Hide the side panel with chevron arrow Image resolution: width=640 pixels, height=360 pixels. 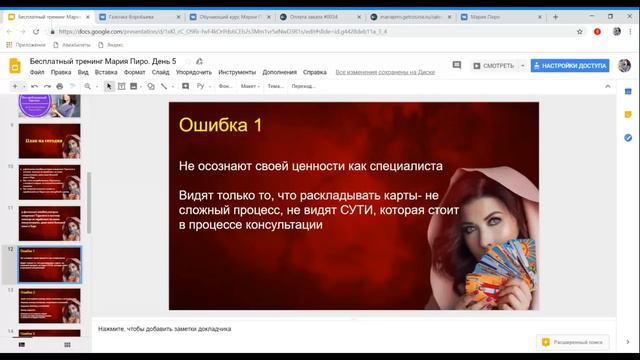coord(628,342)
